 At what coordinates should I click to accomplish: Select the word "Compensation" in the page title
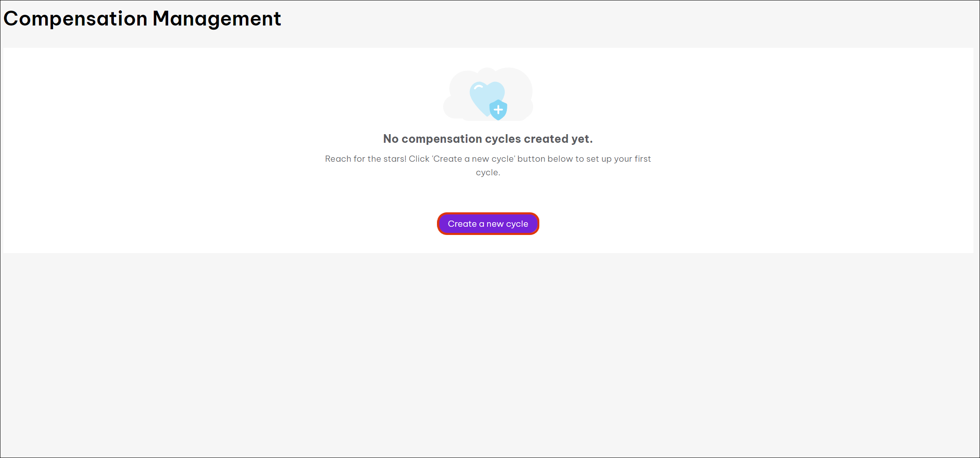pos(76,19)
